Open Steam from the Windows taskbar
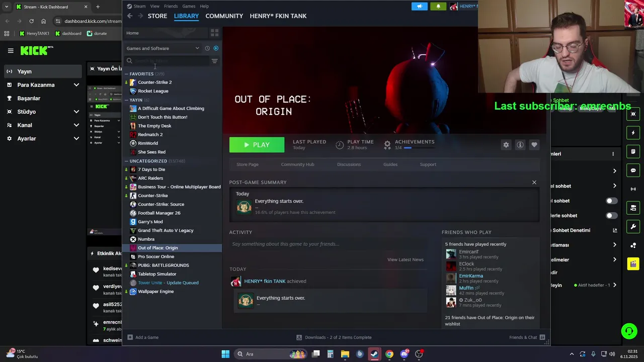 (374, 354)
